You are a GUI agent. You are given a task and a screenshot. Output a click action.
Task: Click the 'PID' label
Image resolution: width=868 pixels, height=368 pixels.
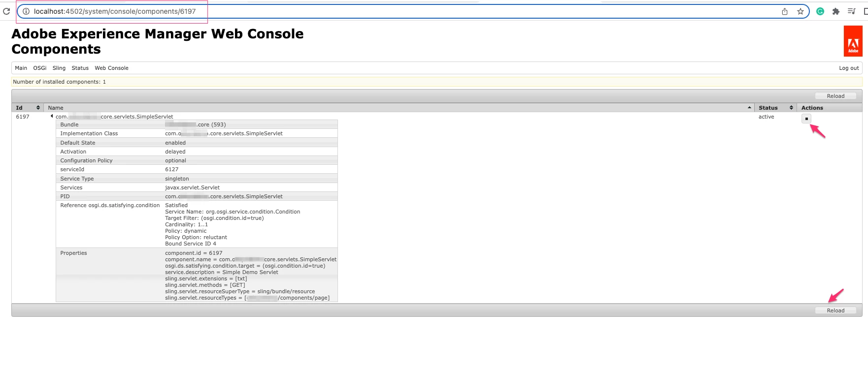[x=65, y=196]
